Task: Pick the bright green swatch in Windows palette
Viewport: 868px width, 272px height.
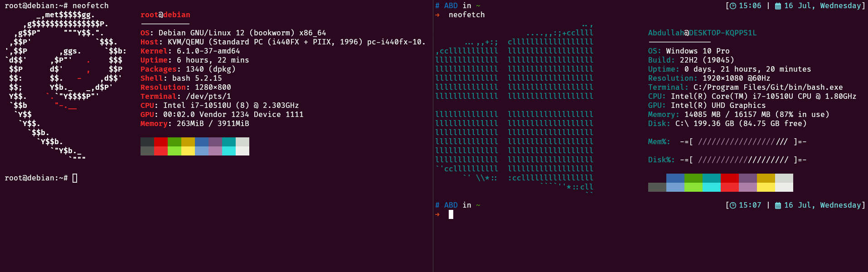Action: [693, 187]
